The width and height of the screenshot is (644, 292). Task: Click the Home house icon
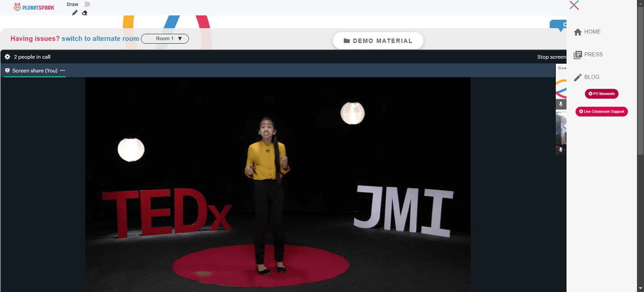click(578, 32)
